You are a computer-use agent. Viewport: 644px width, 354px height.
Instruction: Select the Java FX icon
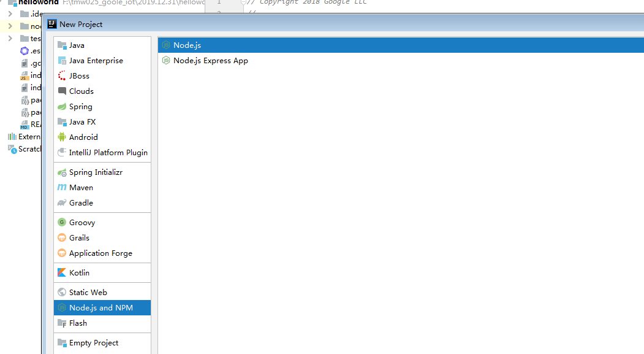tap(62, 121)
